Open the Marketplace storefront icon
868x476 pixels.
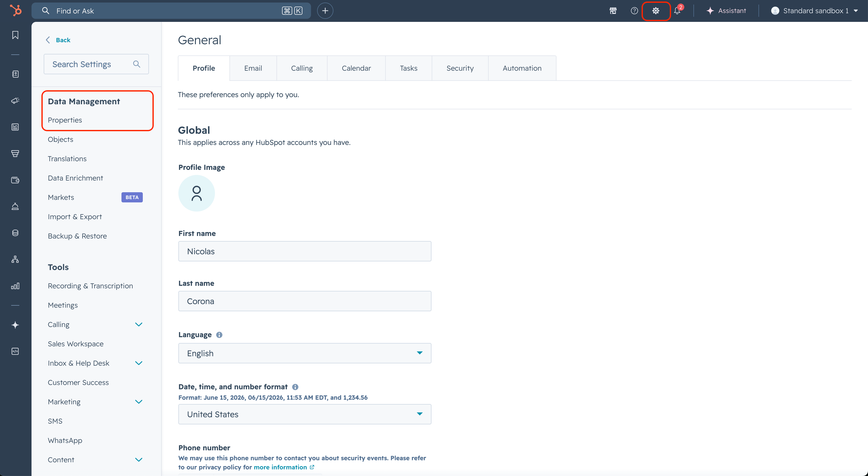613,11
